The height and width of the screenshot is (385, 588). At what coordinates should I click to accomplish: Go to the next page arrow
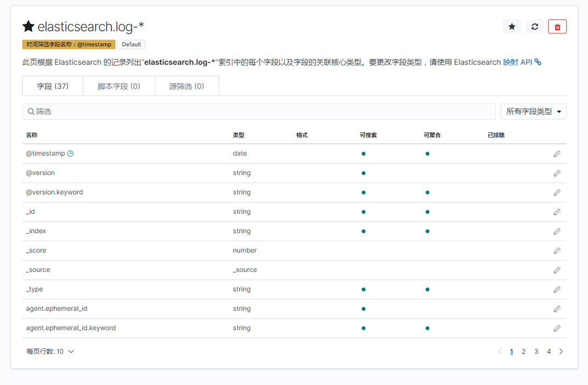coord(561,352)
